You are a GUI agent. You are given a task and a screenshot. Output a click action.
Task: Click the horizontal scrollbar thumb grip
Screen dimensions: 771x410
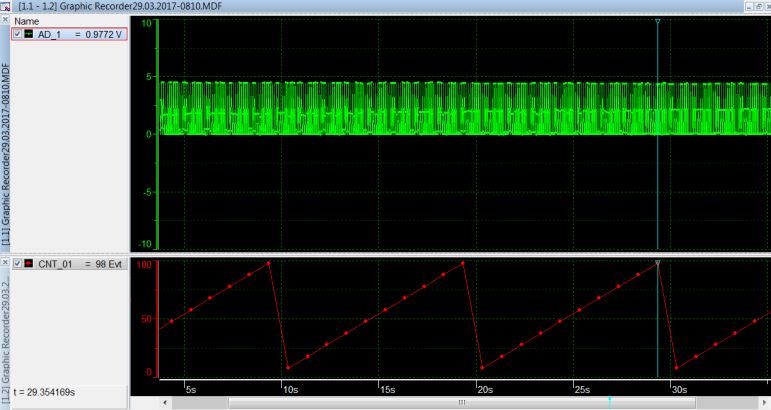point(462,403)
